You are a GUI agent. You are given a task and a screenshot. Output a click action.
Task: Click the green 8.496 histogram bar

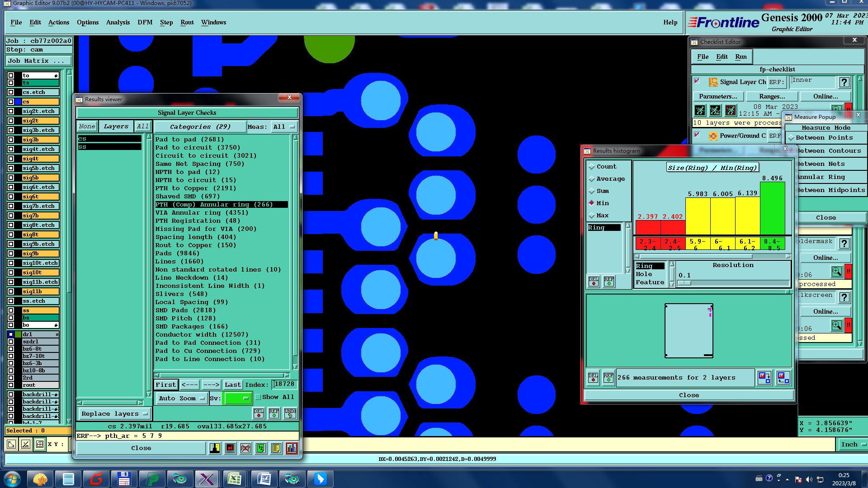pos(773,208)
